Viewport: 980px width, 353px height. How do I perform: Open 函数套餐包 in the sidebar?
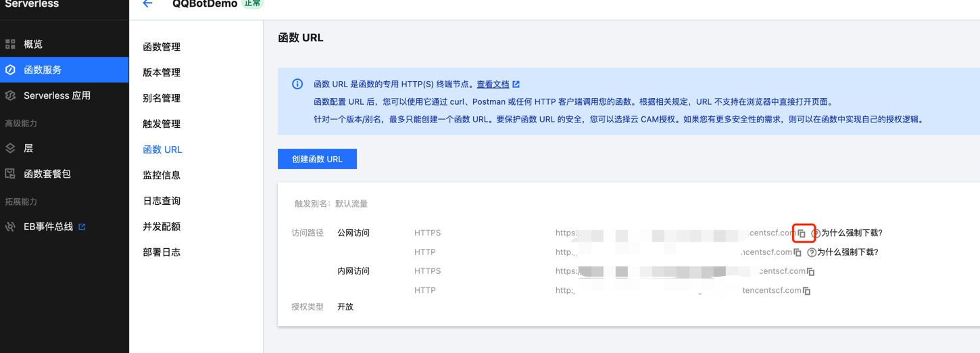[47, 174]
